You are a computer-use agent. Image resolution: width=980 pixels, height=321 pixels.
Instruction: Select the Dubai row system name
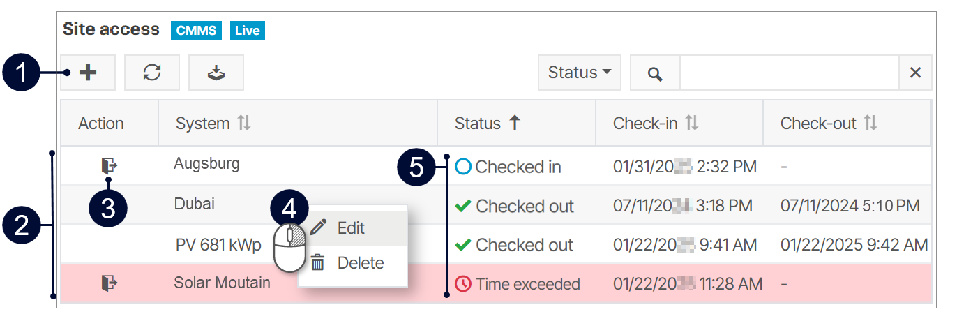[195, 204]
